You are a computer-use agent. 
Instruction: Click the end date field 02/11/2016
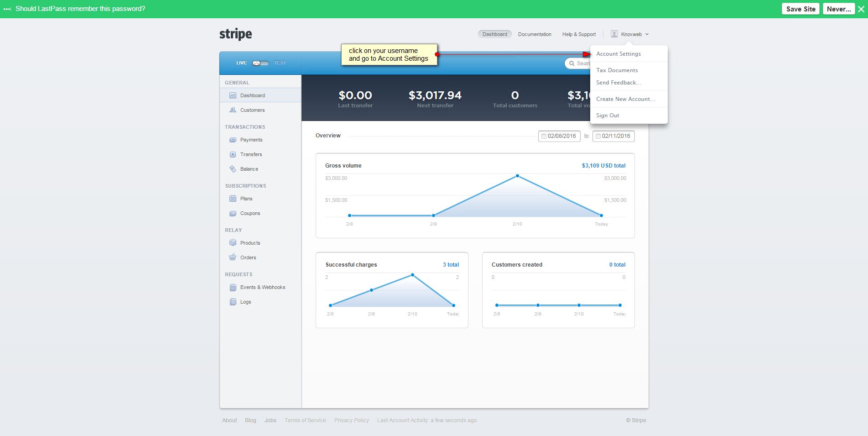pyautogui.click(x=613, y=136)
